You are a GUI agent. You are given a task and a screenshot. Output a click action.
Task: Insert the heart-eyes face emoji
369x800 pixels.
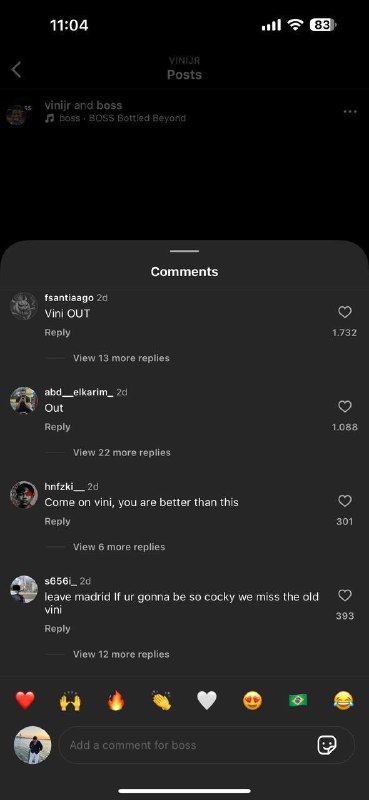pyautogui.click(x=253, y=701)
